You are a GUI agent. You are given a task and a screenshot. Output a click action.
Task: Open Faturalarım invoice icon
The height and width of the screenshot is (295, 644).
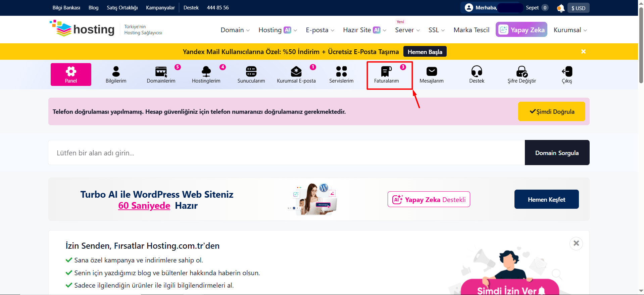[386, 71]
